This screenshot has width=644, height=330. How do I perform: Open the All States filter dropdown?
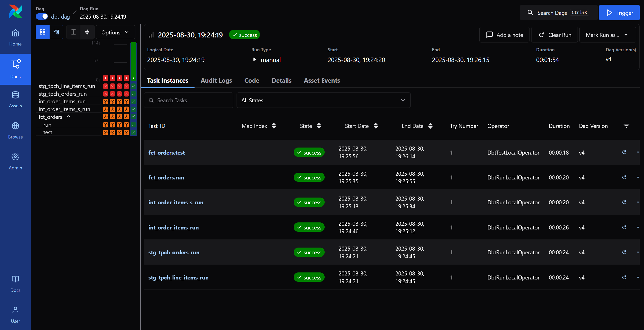coord(323,100)
